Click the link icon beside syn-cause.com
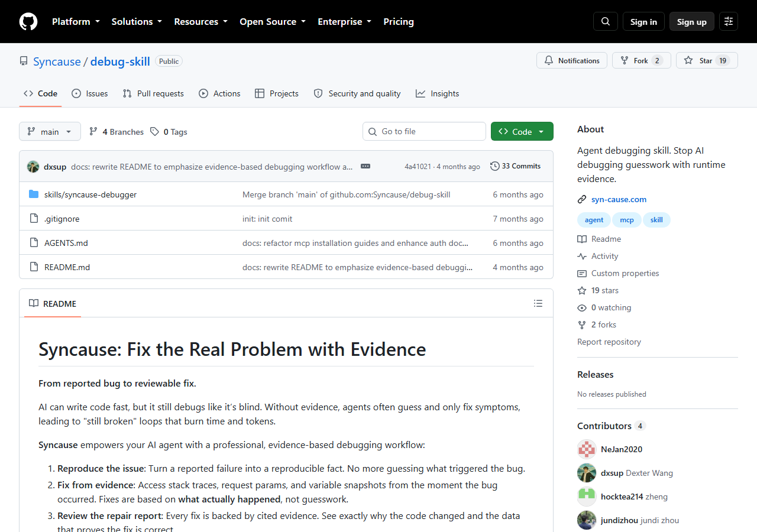Viewport: 757px width, 532px height. point(582,200)
